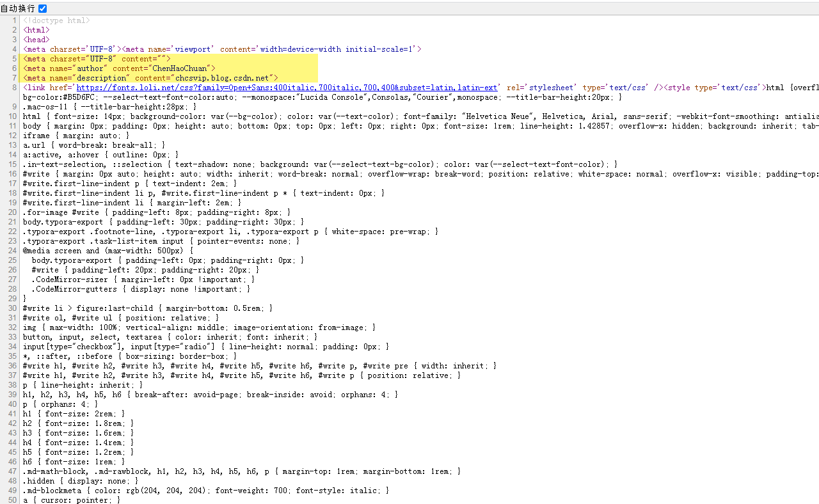The height and width of the screenshot is (504, 819).
Task: Click the .in-text-selection rule line
Action: tap(321, 164)
